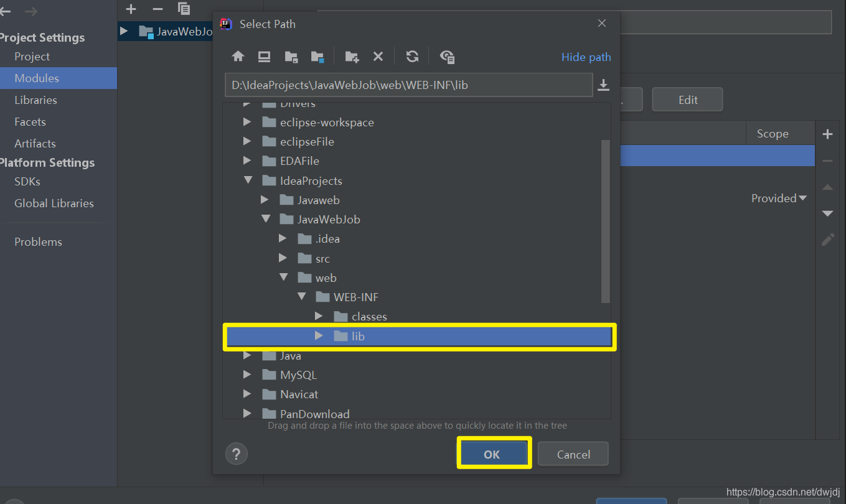Click the help question mark button
Screen dimensions: 846x504
(x=236, y=454)
